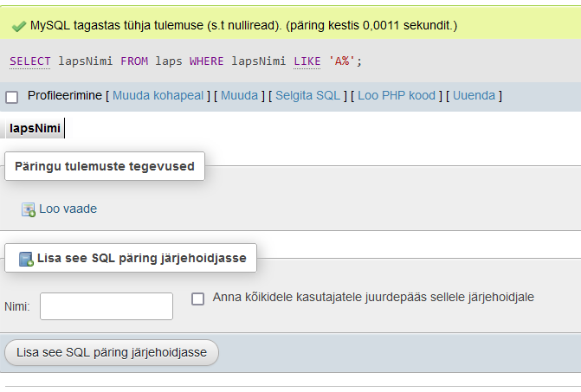The image size is (581, 392).
Task: Select the lapsNimi column header
Action: (x=35, y=128)
